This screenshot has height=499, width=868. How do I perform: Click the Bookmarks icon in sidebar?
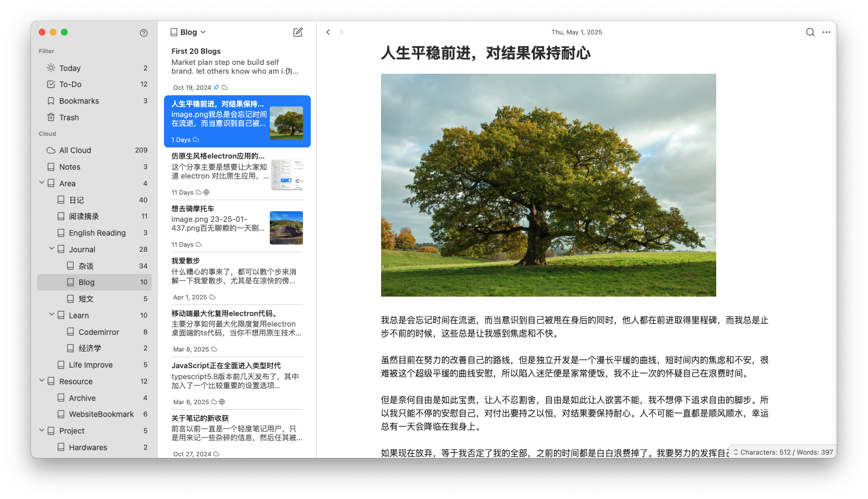(x=51, y=101)
